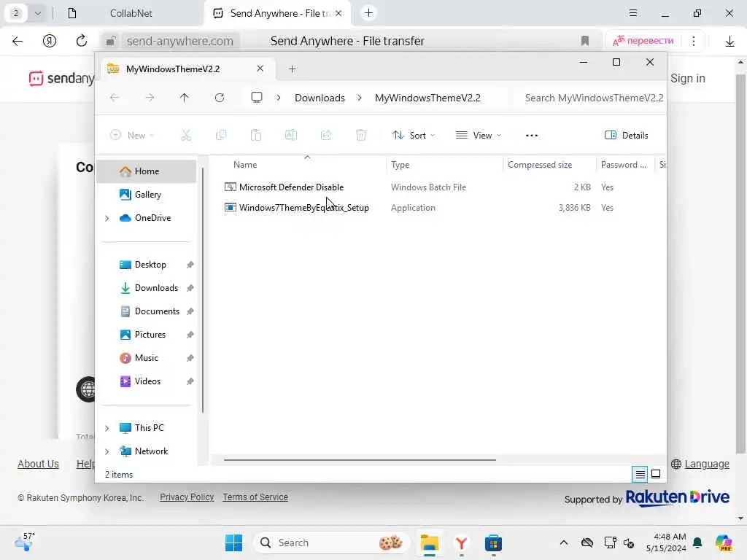Screen dimensions: 747x560
Task: Open the browser page options kebab menu
Action: (x=694, y=41)
